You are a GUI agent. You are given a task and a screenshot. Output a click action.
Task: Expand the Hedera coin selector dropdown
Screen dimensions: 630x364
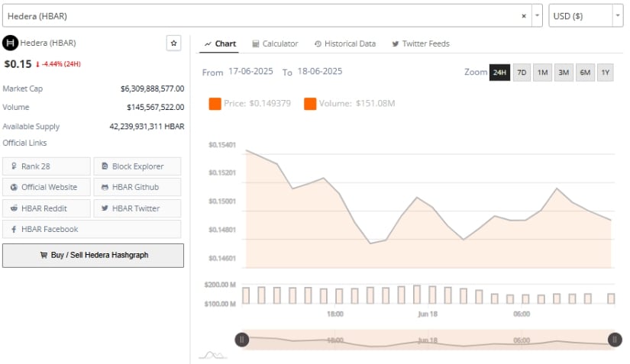click(538, 15)
